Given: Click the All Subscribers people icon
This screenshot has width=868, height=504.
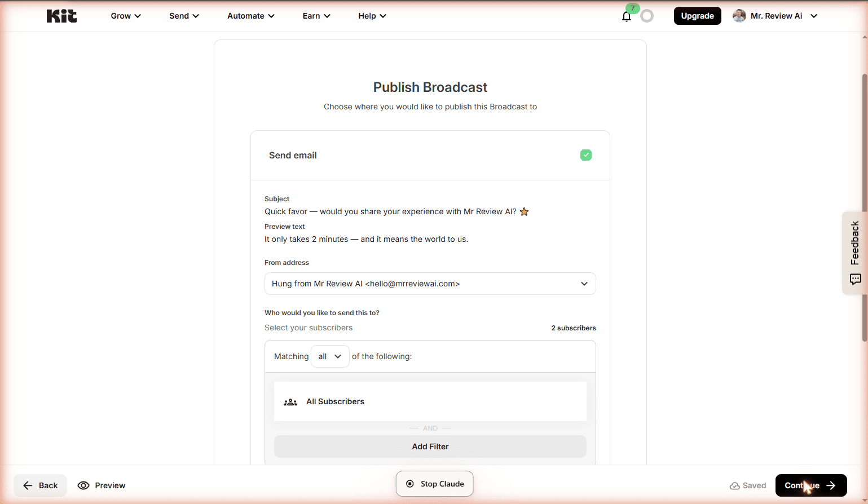Looking at the screenshot, I should [x=290, y=402].
